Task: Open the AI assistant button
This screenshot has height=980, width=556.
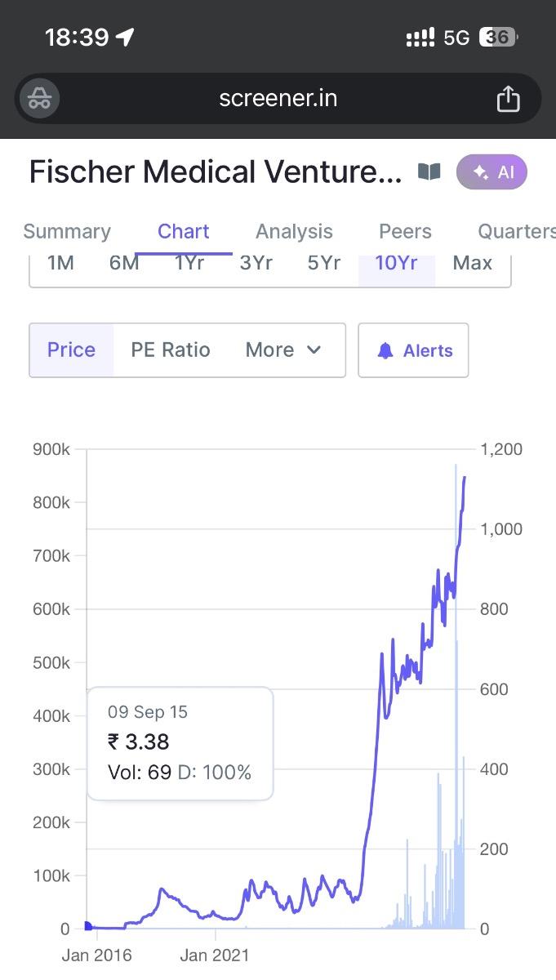Action: click(x=492, y=172)
